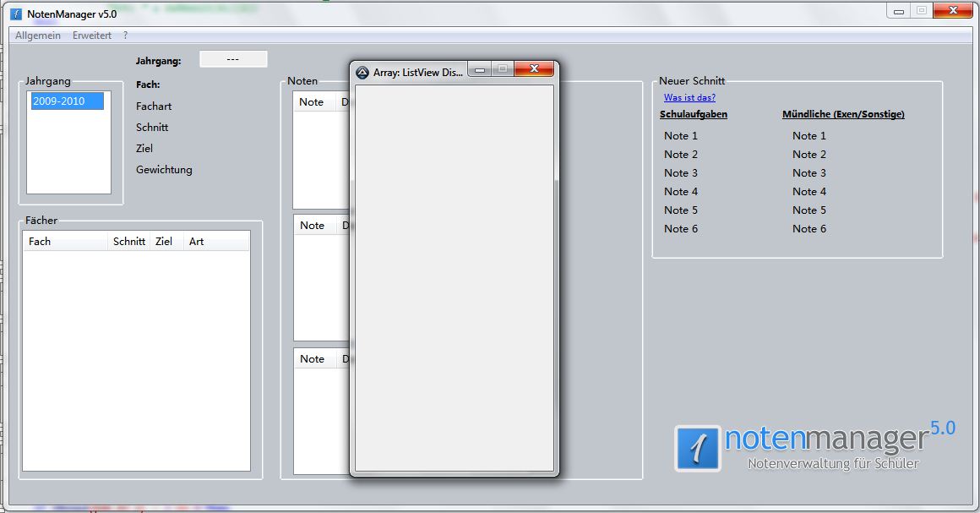Open the question mark help menu

coord(126,35)
